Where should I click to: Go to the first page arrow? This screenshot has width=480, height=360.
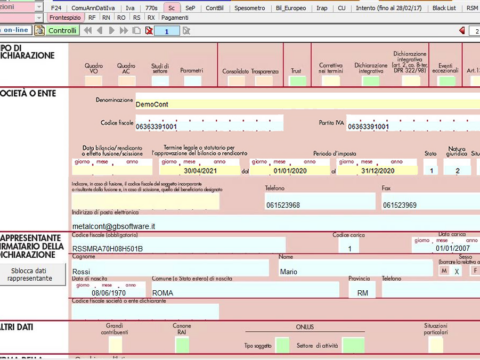pyautogui.click(x=88, y=31)
